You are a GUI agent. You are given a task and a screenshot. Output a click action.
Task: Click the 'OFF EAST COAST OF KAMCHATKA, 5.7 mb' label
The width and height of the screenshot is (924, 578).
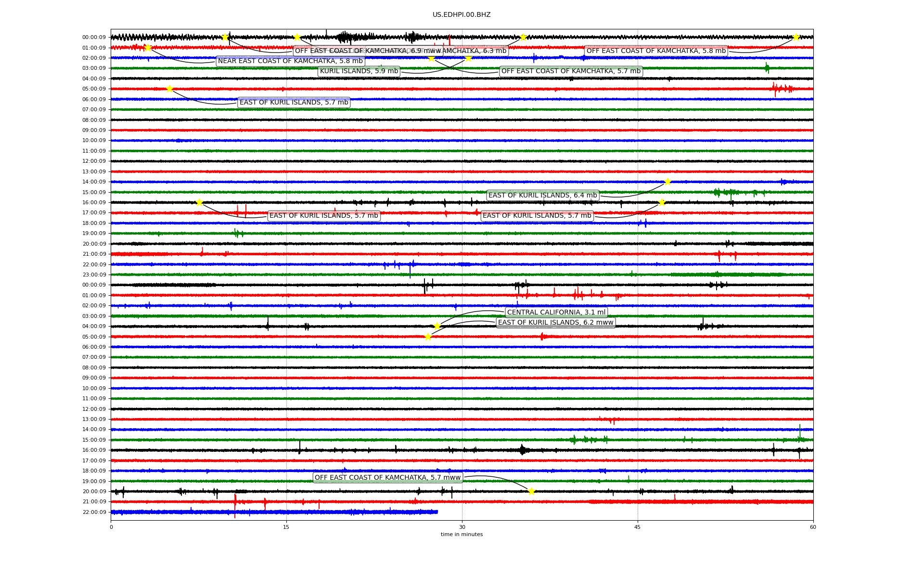pos(571,71)
